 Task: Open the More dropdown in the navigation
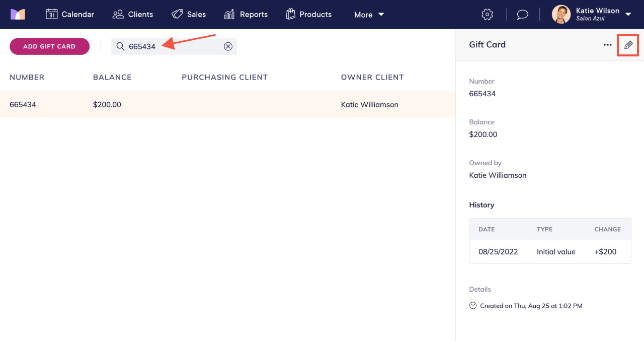click(369, 15)
